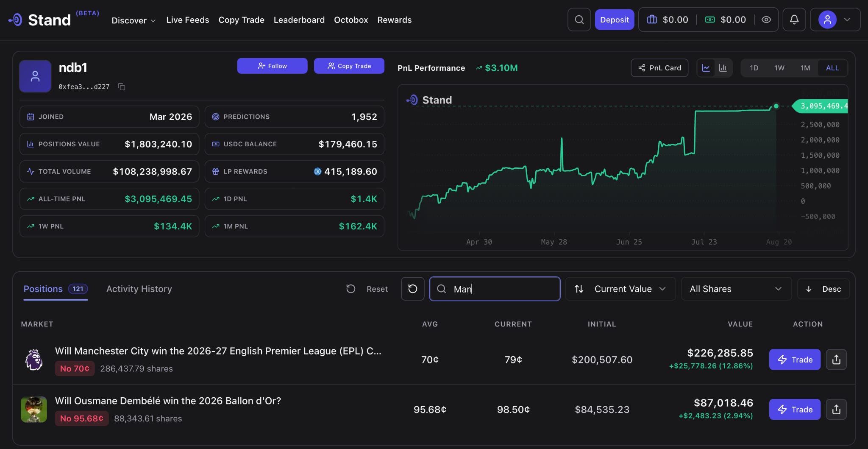Click the 1D PnL trend icon

(216, 199)
